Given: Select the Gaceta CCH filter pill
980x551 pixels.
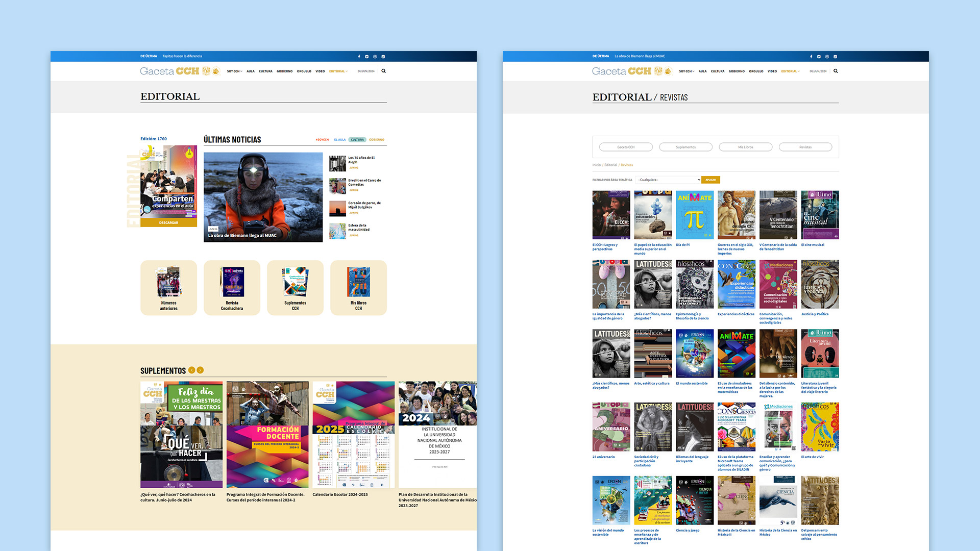Looking at the screenshot, I should click(626, 147).
